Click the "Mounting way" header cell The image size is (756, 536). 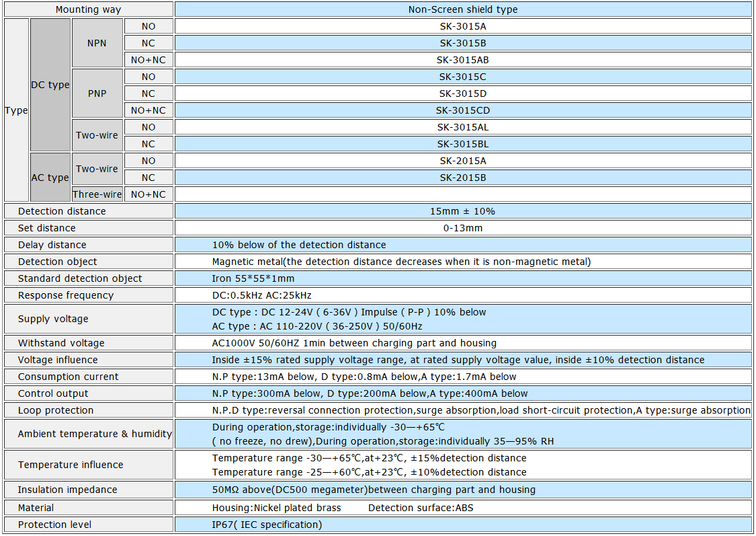pos(88,9)
